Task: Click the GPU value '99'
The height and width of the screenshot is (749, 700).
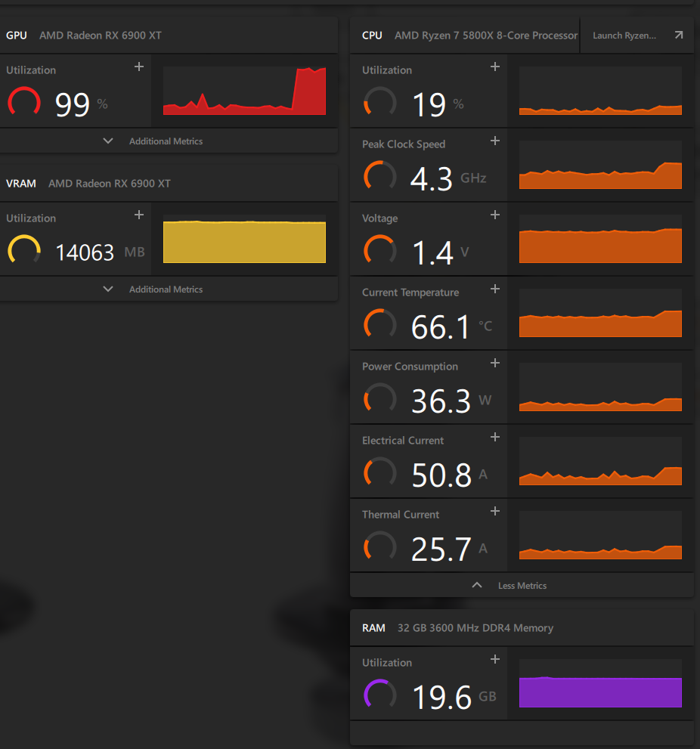Action: (73, 104)
